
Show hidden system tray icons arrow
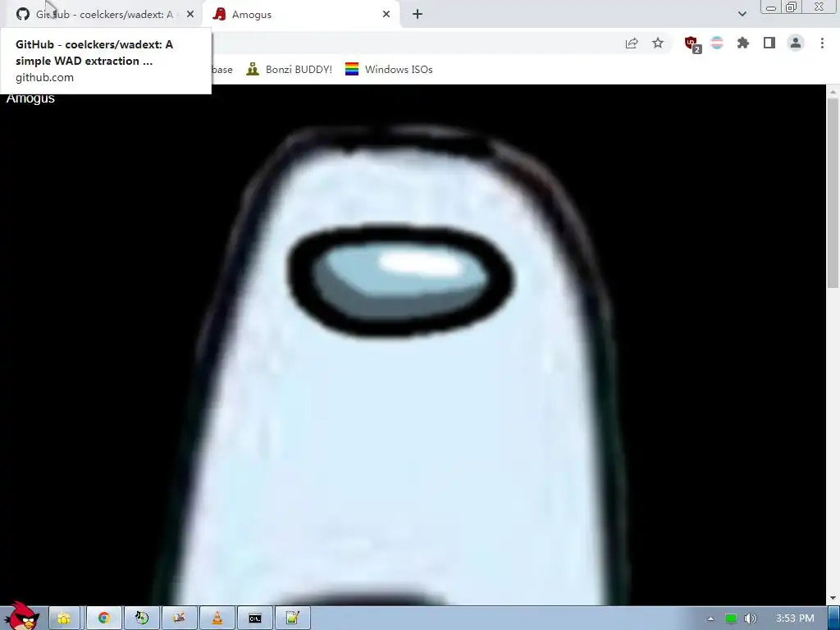[x=710, y=619]
